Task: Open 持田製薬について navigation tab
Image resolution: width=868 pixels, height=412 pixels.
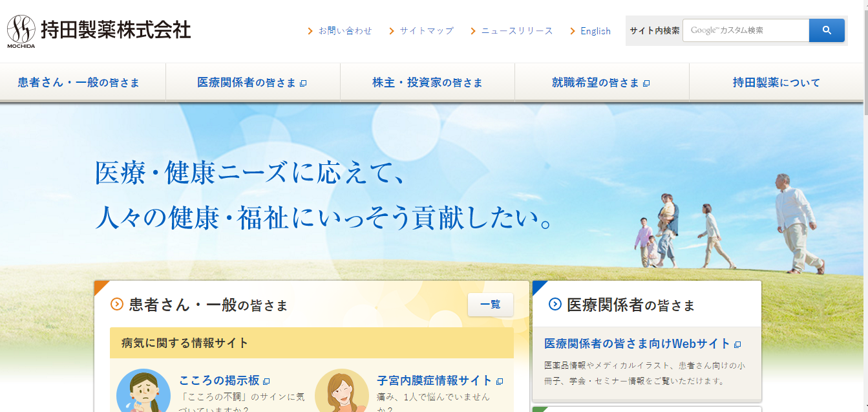Action: tap(776, 83)
